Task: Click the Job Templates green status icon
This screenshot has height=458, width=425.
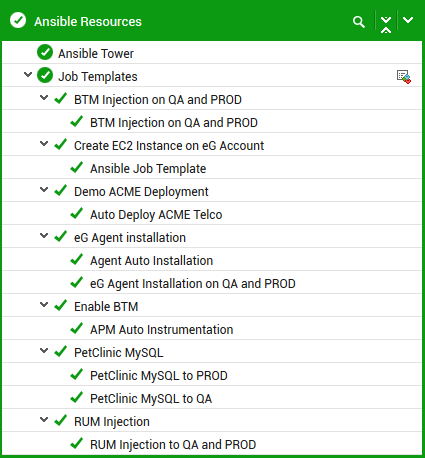Action: point(45,75)
